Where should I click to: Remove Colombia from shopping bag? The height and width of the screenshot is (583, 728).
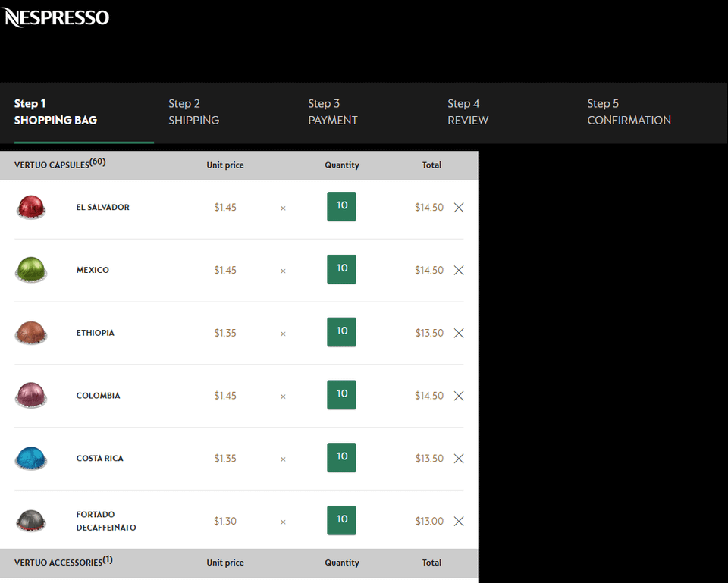[x=459, y=396]
